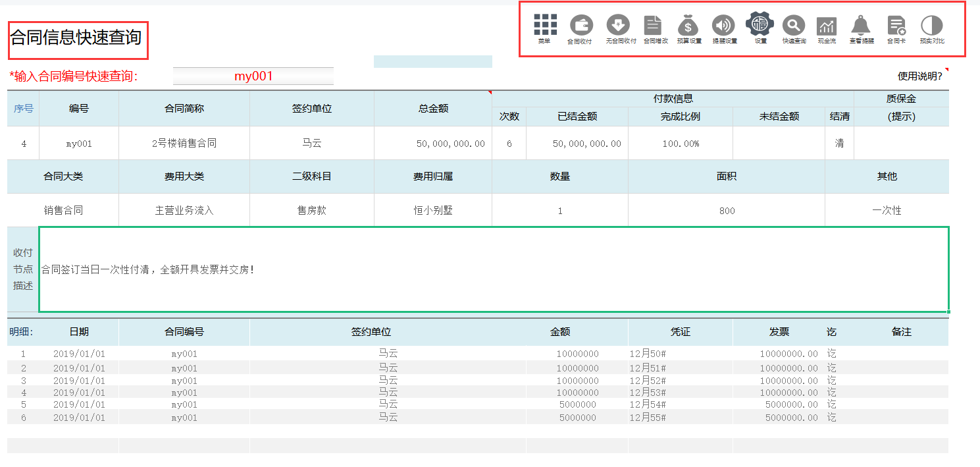Viewport: 980px width, 467px height.
Task: Select the 售房款 cell
Action: click(x=312, y=211)
